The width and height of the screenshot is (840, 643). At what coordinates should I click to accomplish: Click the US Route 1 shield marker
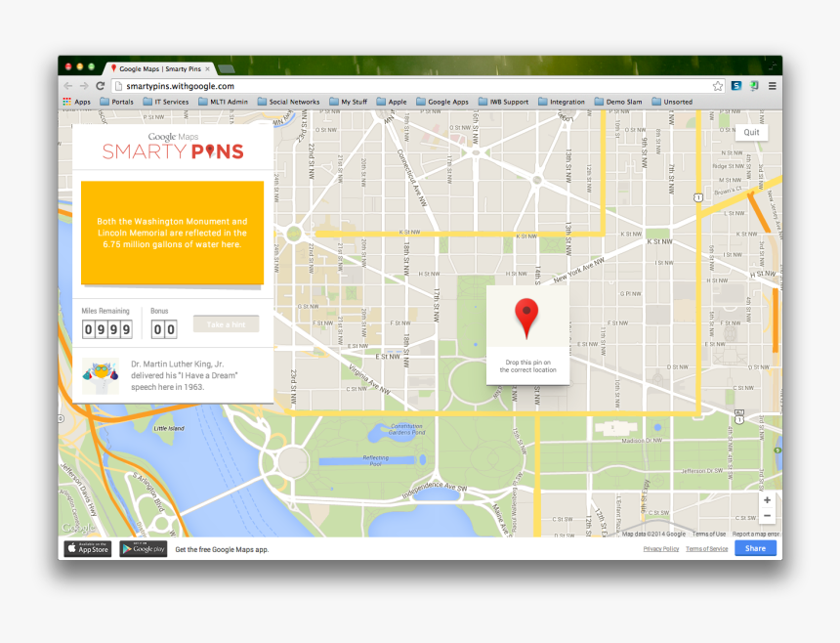point(698,197)
